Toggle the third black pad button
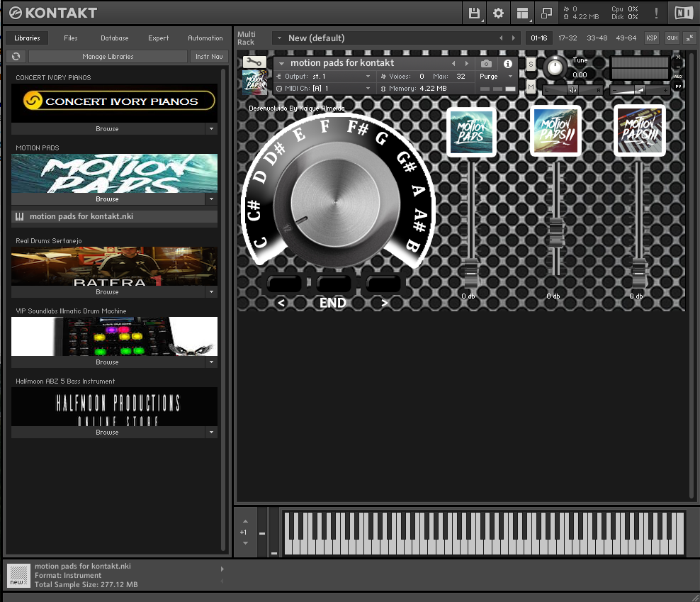 click(x=383, y=284)
